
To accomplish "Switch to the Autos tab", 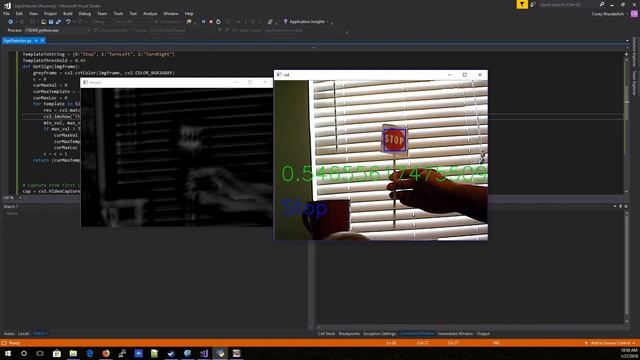I will pos(9,333).
